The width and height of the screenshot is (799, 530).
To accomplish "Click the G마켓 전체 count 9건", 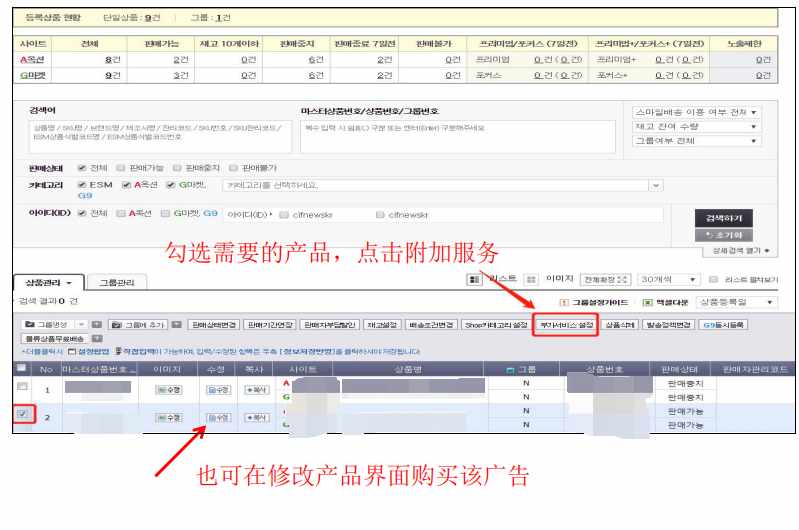I will 112,75.
